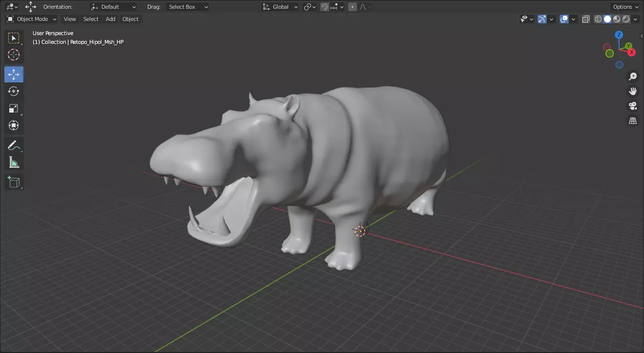Click the 'User Perspective' viewport label
644x353 pixels.
tap(53, 33)
